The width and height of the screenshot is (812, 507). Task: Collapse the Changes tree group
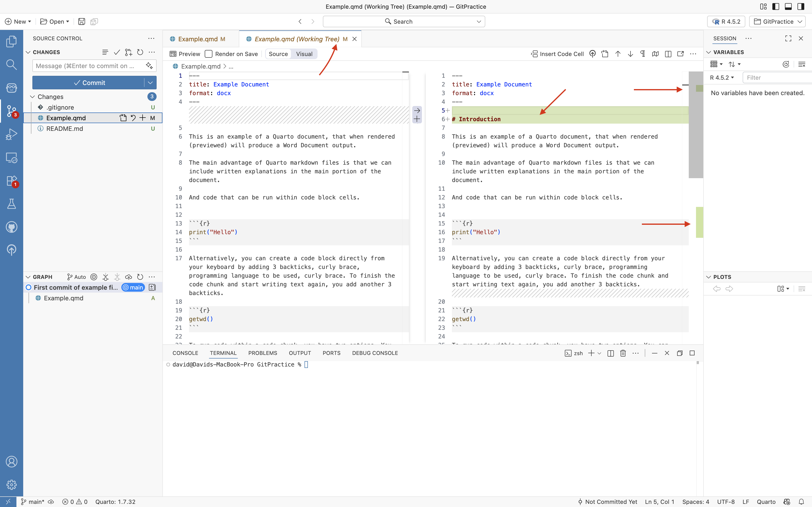point(33,97)
